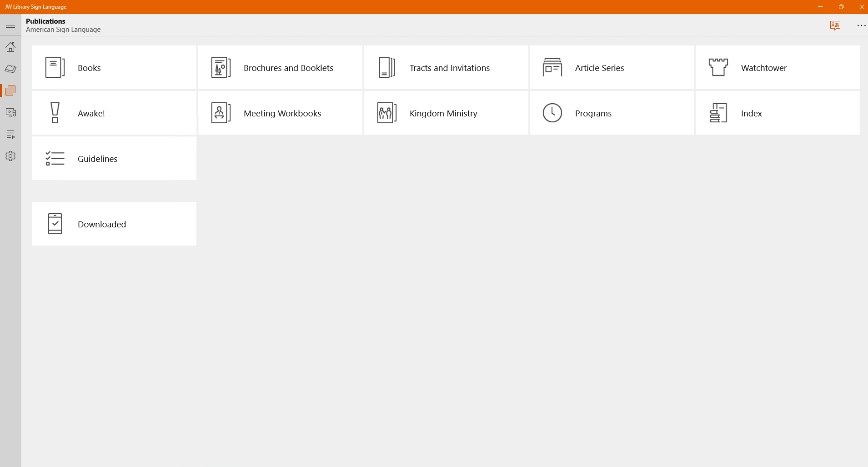This screenshot has width=868, height=467.
Task: Restore down the application window
Action: [x=841, y=7]
